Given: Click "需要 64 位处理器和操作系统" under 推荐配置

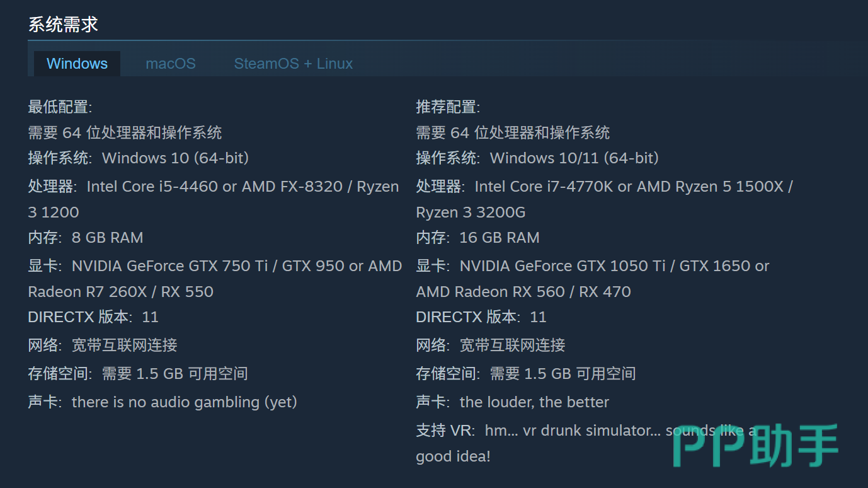Looking at the screenshot, I should (x=513, y=133).
